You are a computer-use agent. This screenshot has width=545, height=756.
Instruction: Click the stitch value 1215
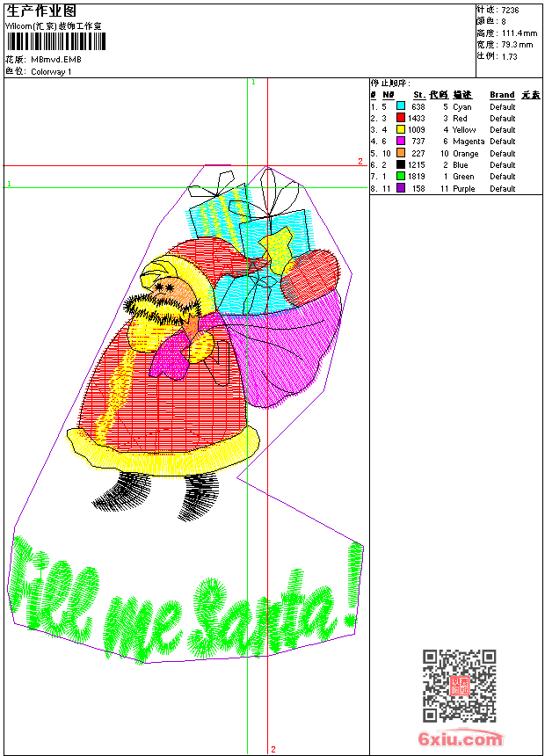[x=417, y=165]
